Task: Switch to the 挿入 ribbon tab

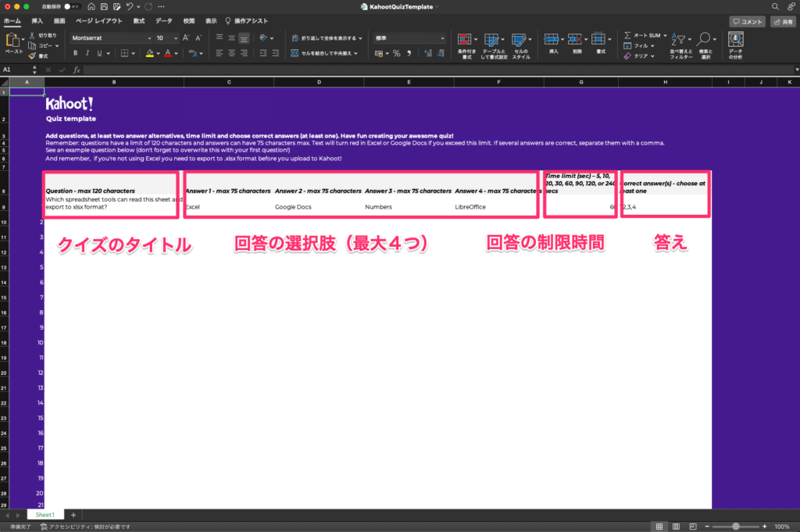Action: click(37, 21)
